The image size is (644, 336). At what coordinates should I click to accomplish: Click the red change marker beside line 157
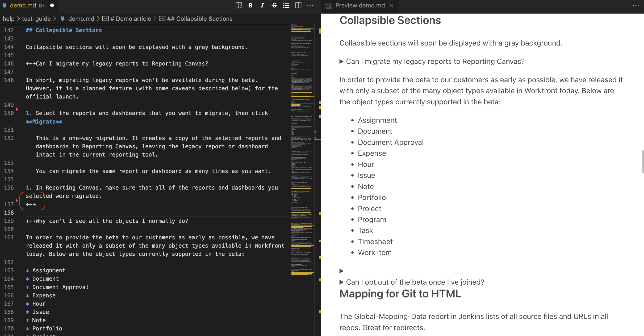[x=17, y=200]
